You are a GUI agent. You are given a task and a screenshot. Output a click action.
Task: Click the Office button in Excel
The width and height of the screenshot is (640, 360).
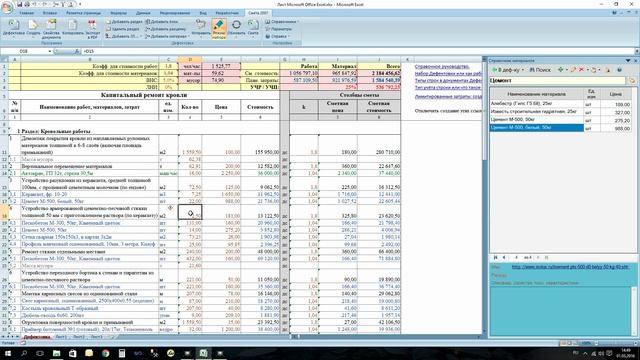click(x=7, y=7)
